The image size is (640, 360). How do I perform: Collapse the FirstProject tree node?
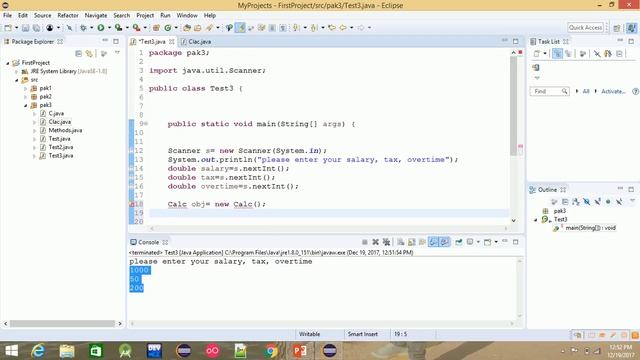(x=7, y=63)
